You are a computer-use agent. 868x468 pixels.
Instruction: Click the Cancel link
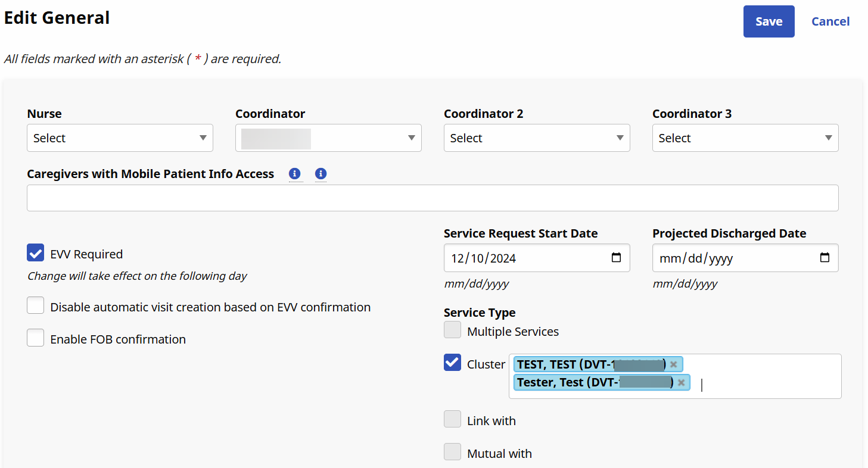pyautogui.click(x=830, y=21)
